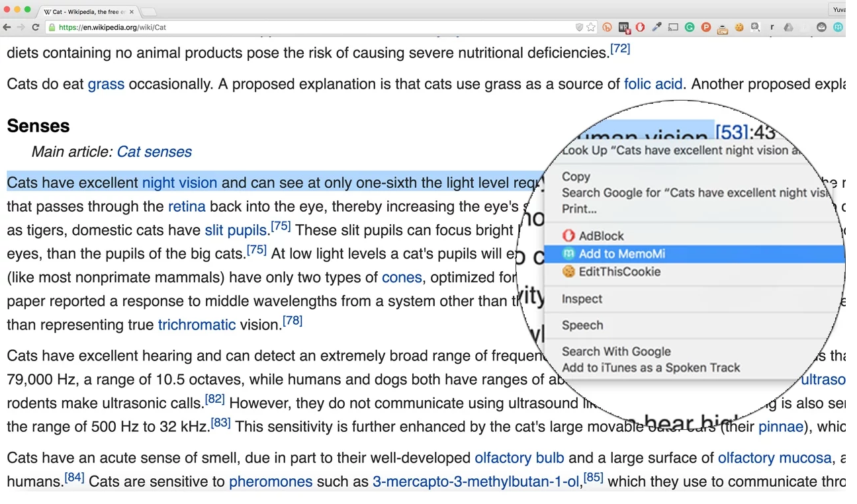Click citation reference [85]
Screen dimensions: 857x504
(x=594, y=477)
